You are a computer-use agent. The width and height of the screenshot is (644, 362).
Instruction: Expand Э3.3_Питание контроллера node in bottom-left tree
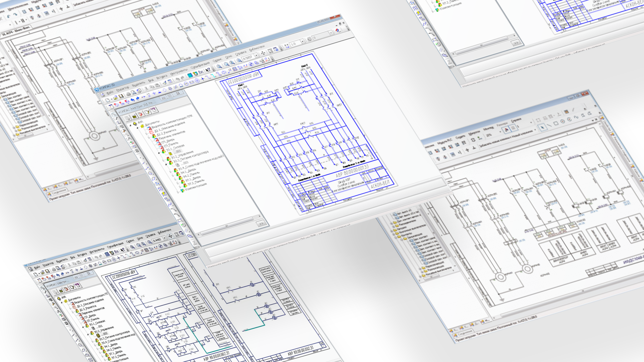click(x=93, y=342)
